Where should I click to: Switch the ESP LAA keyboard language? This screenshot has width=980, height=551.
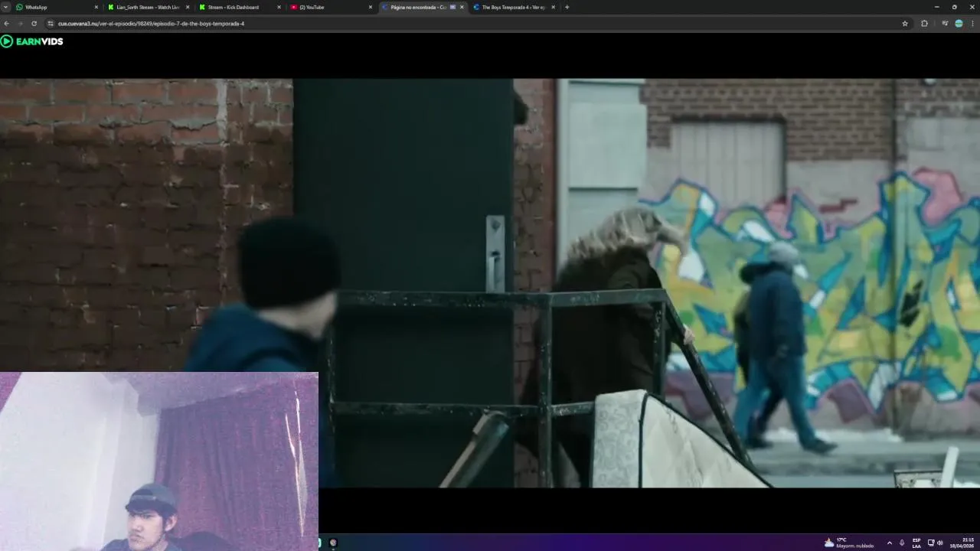point(916,543)
